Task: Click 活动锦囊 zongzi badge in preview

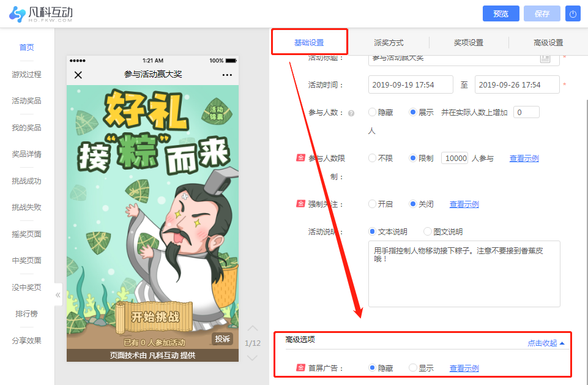Action: click(217, 112)
